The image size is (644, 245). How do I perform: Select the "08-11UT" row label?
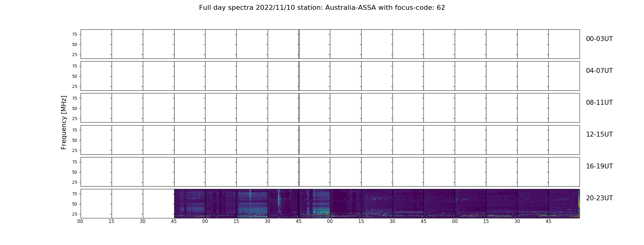599,103
